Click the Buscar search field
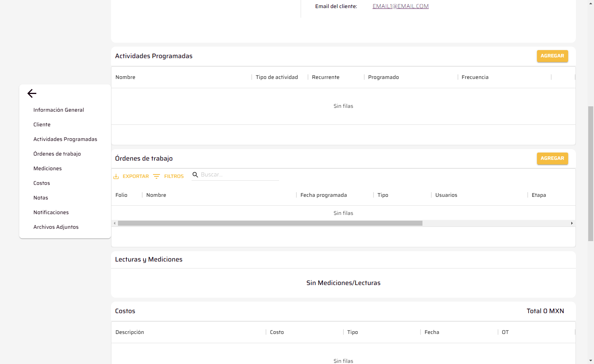This screenshot has width=594, height=364. pos(239,175)
